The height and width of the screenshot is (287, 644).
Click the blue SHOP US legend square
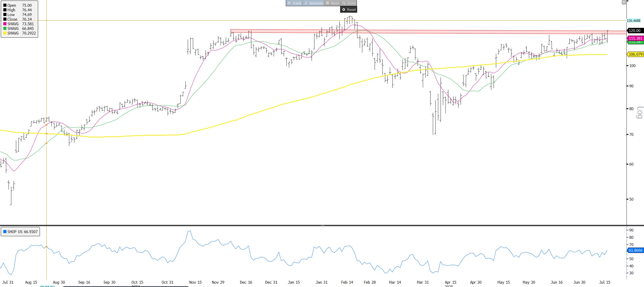pyautogui.click(x=5, y=232)
